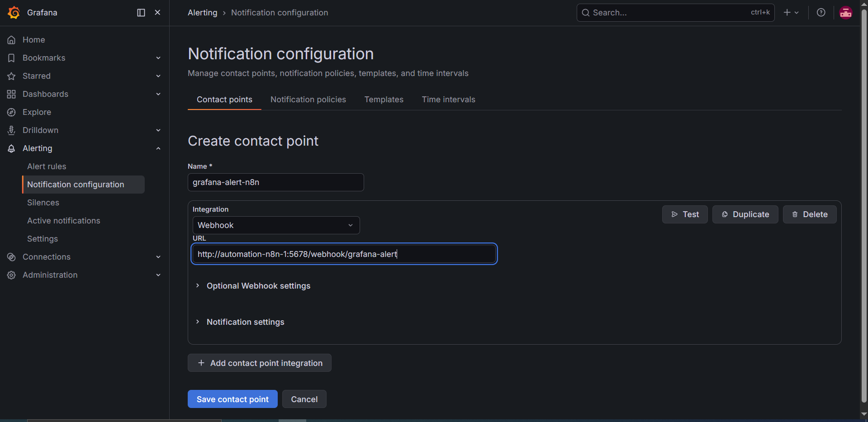Click the Dashboards grid icon

coord(11,94)
